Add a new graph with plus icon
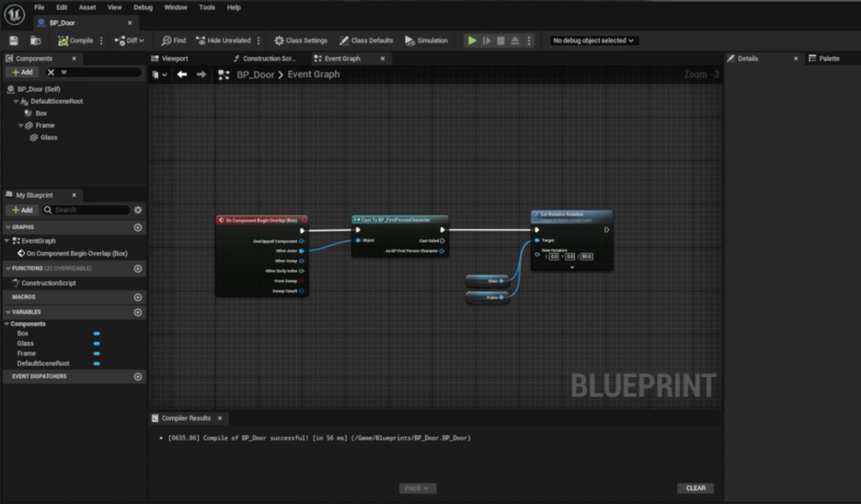 click(x=138, y=227)
